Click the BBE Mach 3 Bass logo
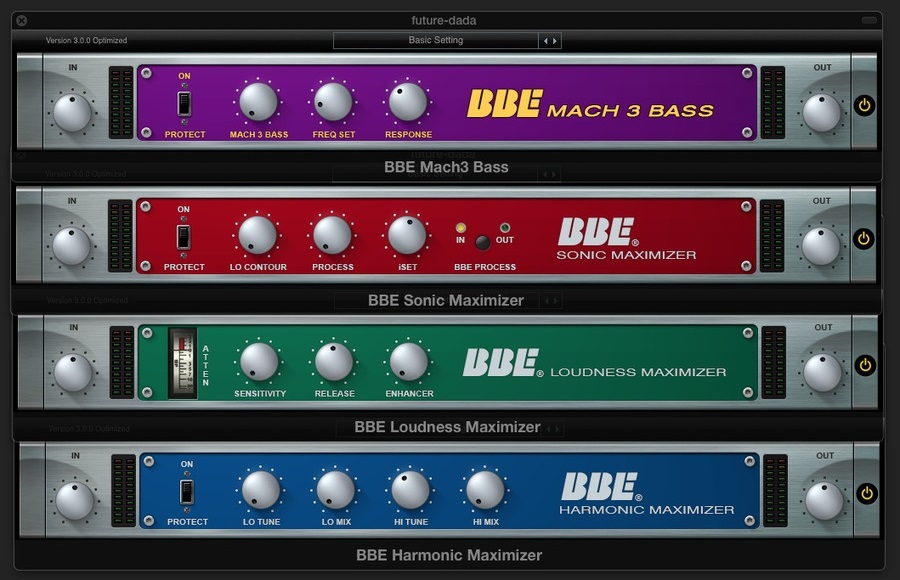Screen dimensions: 900x580 (590, 104)
